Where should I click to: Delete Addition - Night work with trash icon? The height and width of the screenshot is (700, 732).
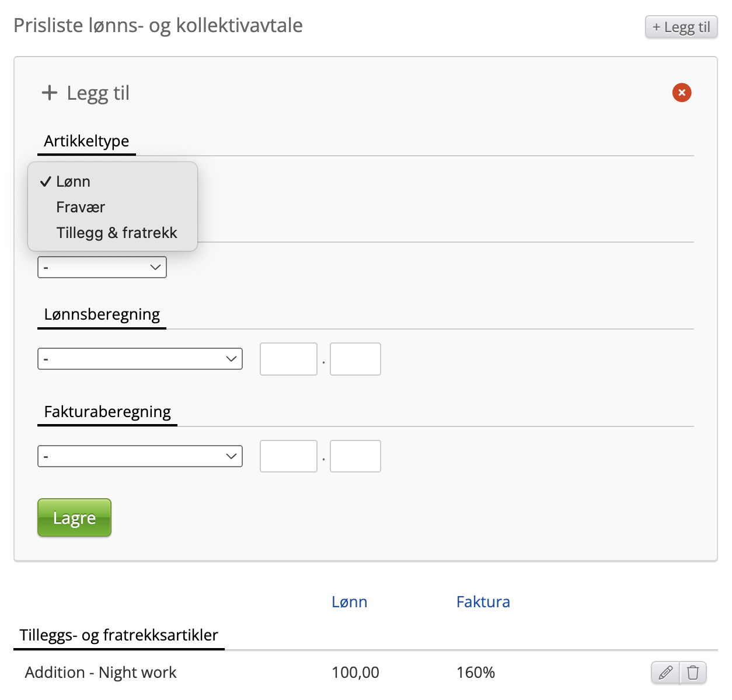(x=693, y=673)
